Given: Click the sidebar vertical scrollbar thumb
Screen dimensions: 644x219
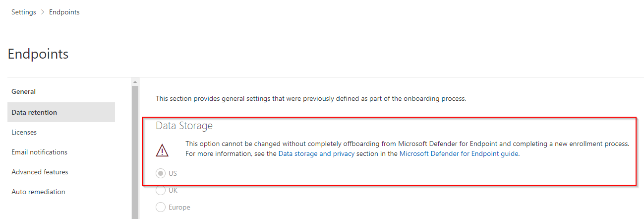Looking at the screenshot, I should click(135, 152).
